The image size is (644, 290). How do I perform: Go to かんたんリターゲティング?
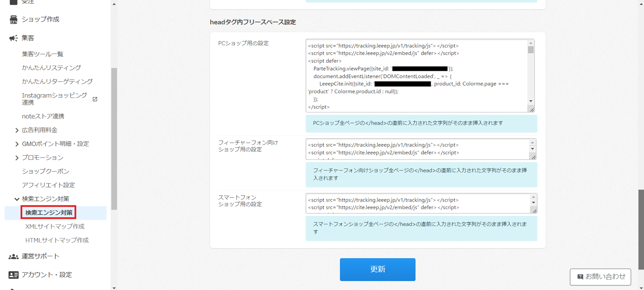[x=57, y=82]
